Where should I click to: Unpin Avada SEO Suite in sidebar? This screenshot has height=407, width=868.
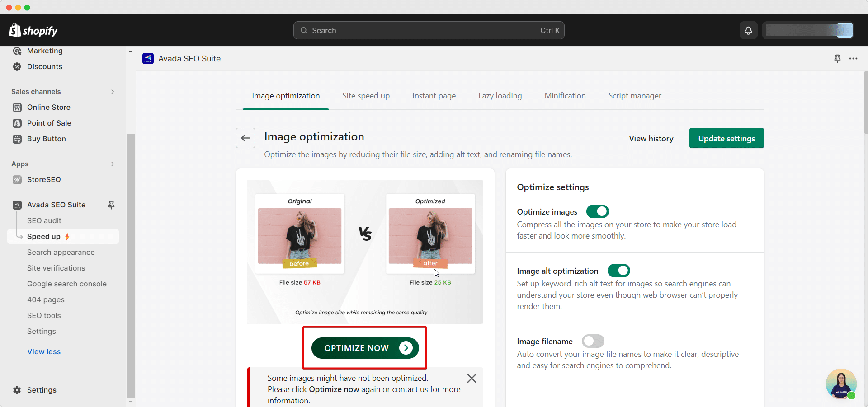click(111, 205)
